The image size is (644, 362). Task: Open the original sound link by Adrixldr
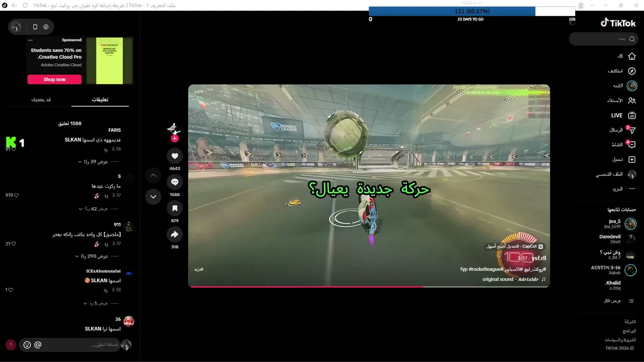(514, 280)
